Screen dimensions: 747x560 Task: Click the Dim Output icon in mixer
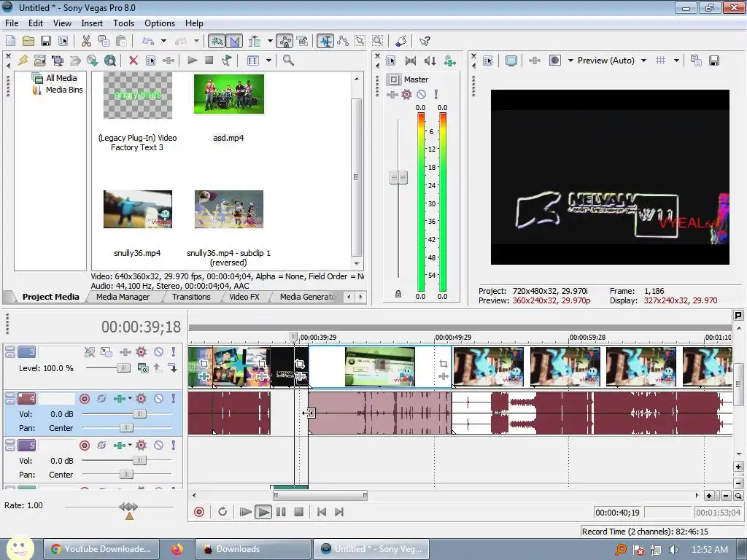click(430, 61)
